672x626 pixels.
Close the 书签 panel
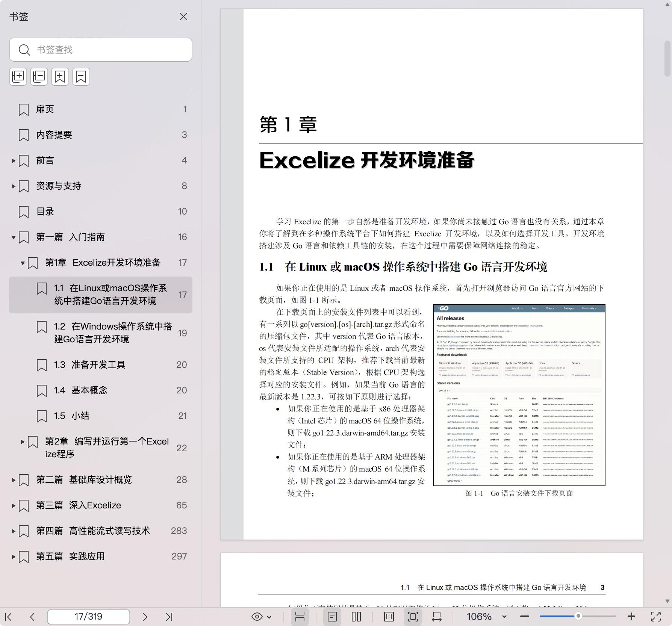(x=183, y=17)
